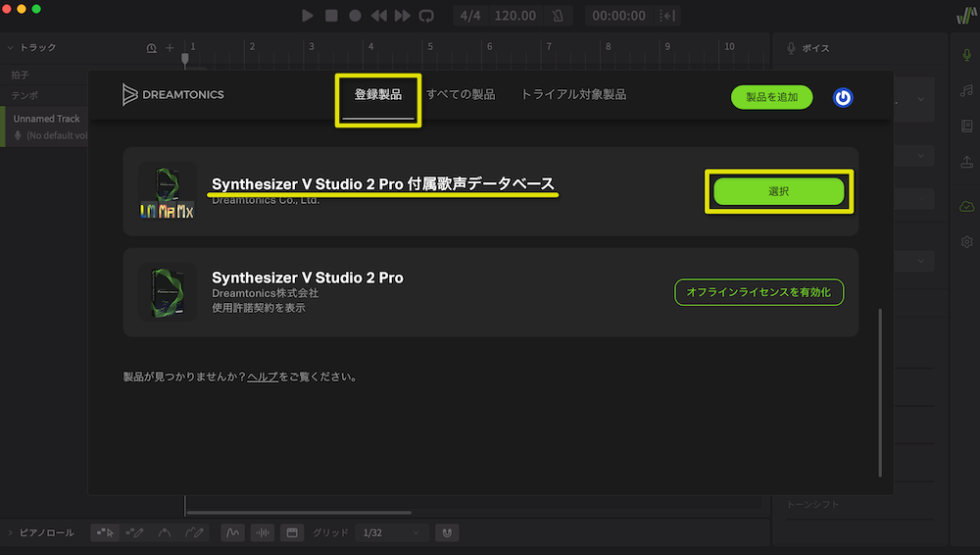
Task: Click the 拍子 row label
Action: click(20, 76)
